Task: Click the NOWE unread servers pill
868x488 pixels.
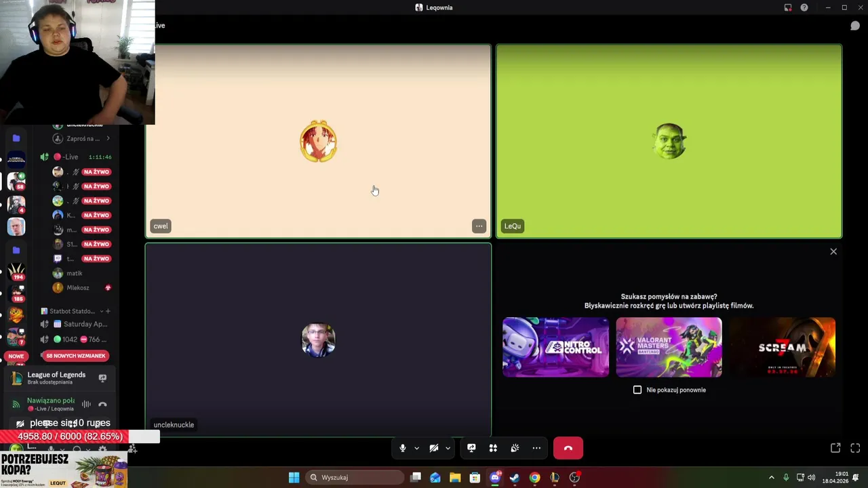Action: [16, 356]
